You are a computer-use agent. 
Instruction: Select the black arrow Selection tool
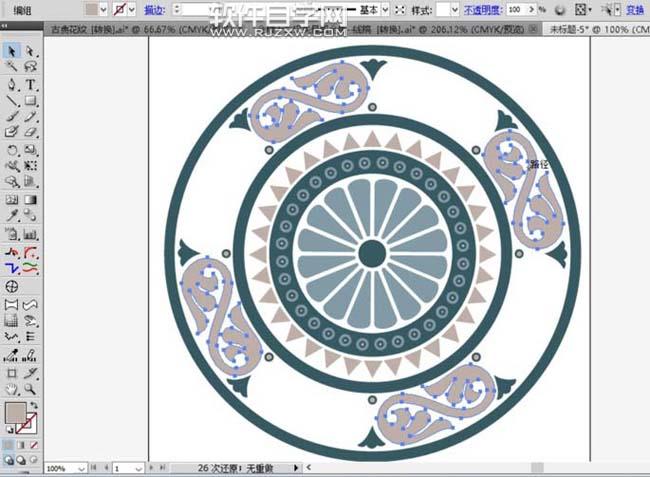click(12, 50)
